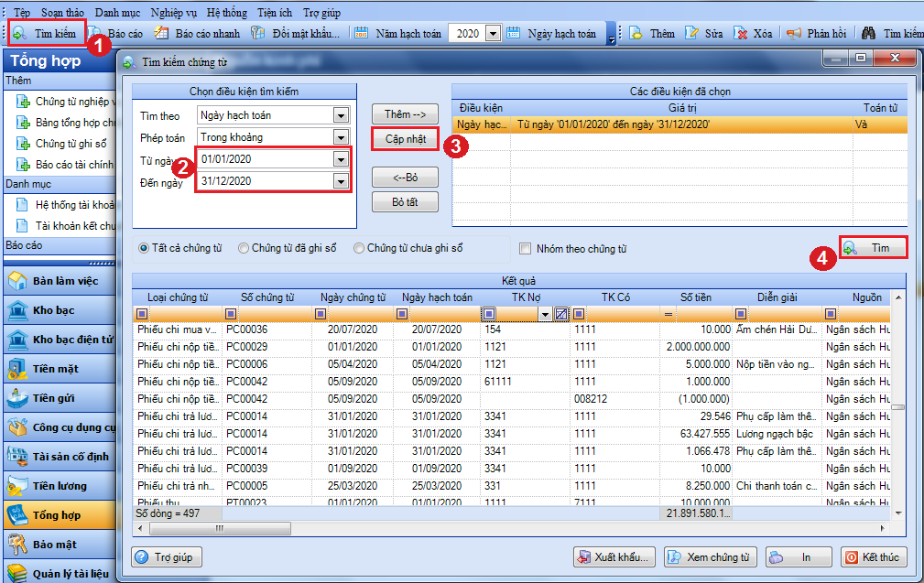924x583 pixels.
Task: Click the <--Bỏ remove condition button
Action: coord(406,178)
